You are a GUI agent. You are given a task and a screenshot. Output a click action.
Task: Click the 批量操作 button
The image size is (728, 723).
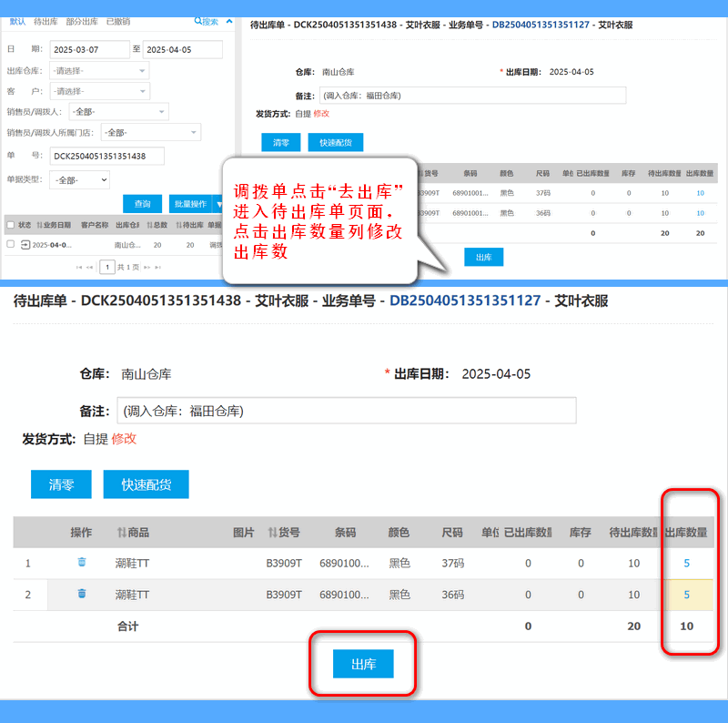pyautogui.click(x=190, y=204)
